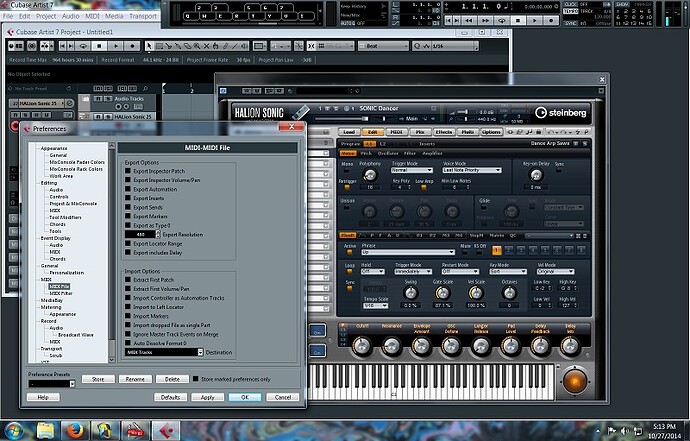
Task: Click Play in project window toolbar
Action: [x=115, y=46]
